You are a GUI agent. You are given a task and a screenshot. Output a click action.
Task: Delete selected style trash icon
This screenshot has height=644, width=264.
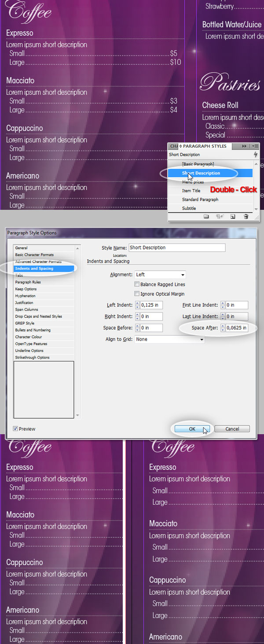[x=246, y=216]
